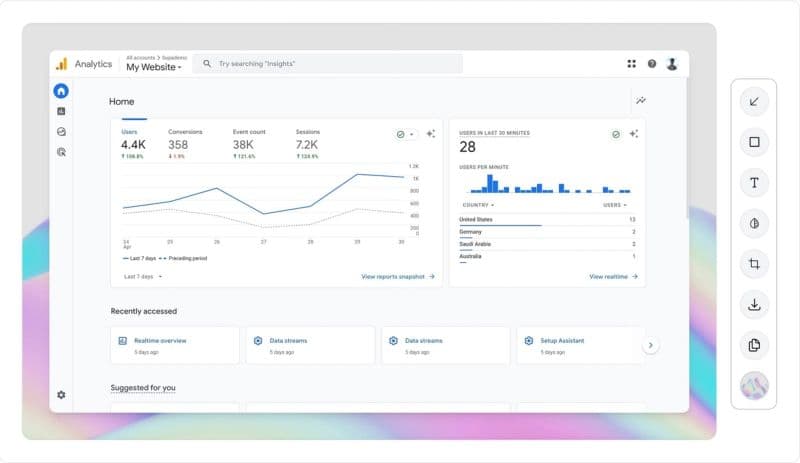The height and width of the screenshot is (463, 800).
Task: Open the Explore sidebar icon
Action: 61,132
